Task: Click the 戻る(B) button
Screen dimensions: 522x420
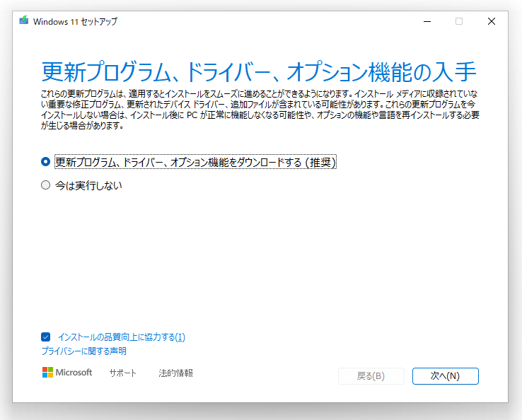Action: [371, 376]
